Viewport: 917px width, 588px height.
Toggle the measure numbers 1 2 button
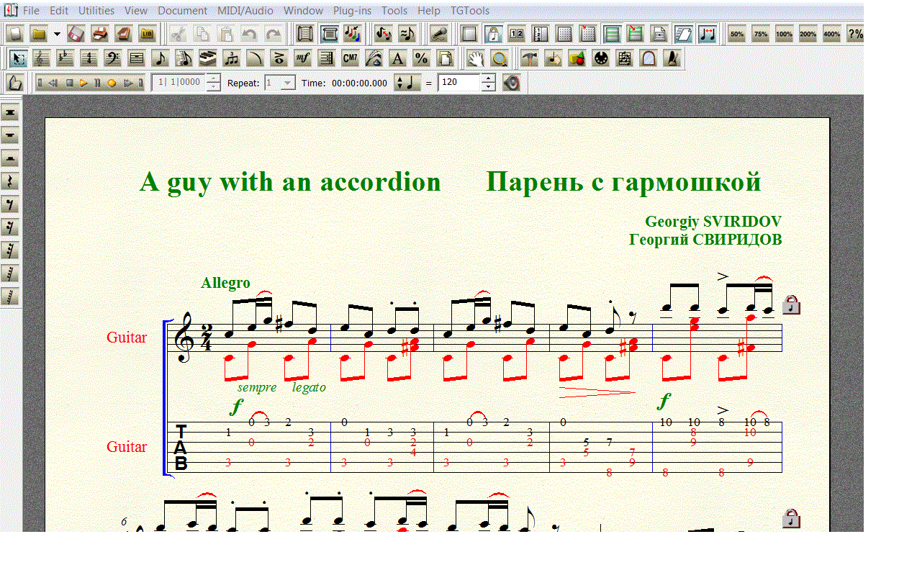[517, 34]
